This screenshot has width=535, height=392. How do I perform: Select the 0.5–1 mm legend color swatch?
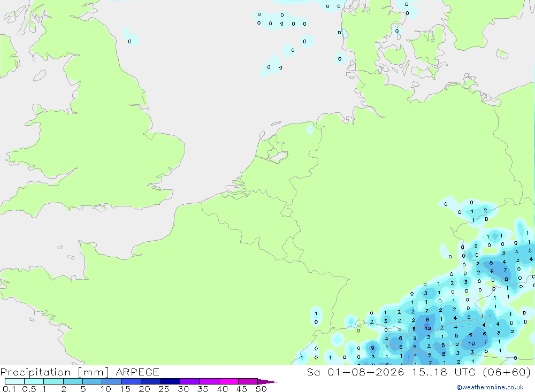tap(34, 381)
